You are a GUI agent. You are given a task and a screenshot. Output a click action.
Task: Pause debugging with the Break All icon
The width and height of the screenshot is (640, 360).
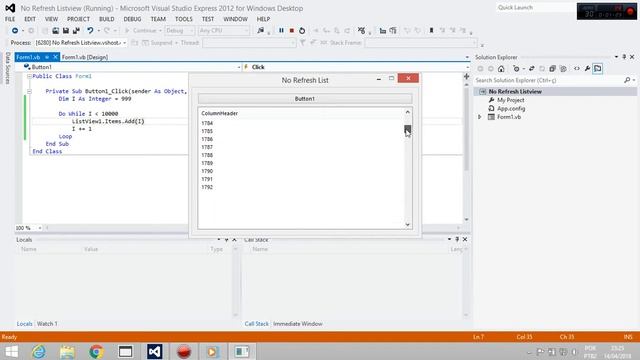point(281,31)
